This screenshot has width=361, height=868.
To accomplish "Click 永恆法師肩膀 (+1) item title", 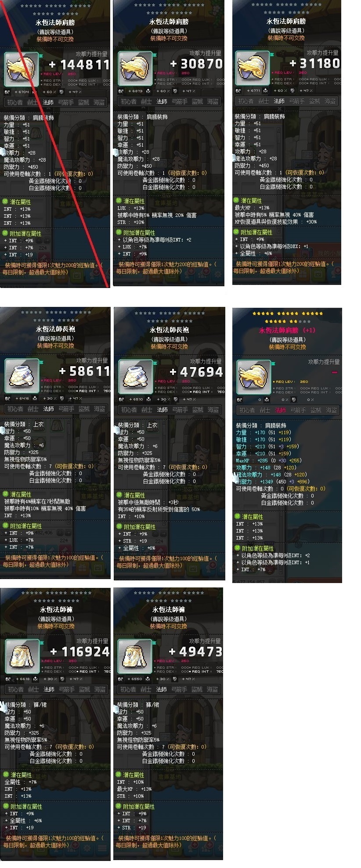I will [287, 330].
